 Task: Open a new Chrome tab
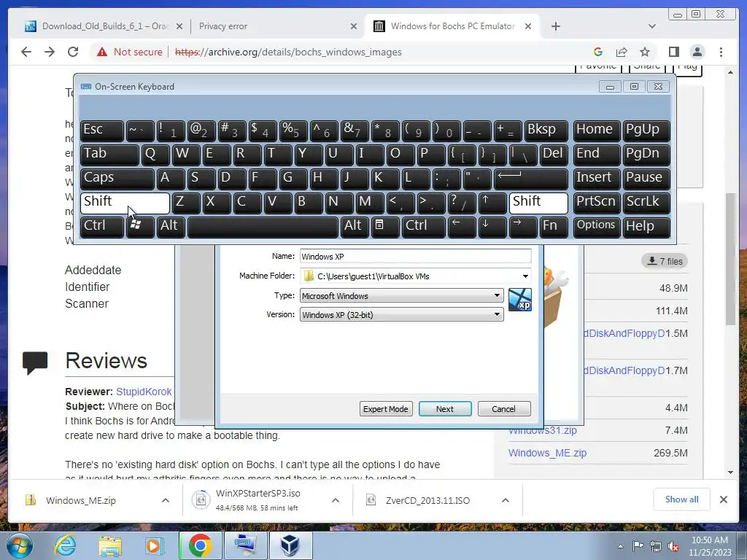pyautogui.click(x=555, y=26)
